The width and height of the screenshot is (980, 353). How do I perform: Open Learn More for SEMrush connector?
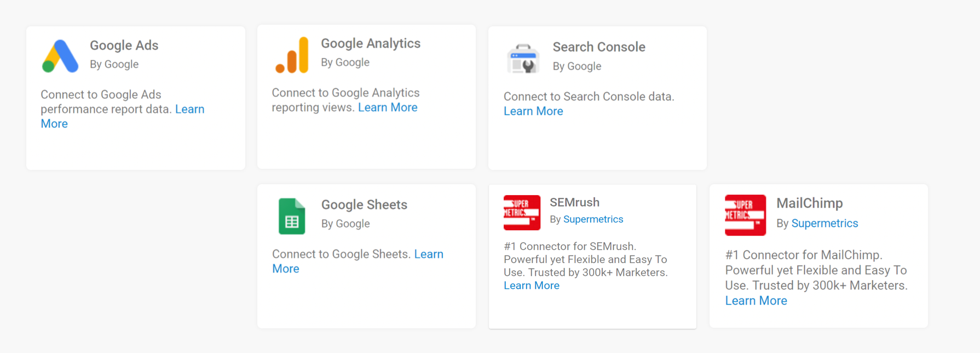(x=532, y=285)
